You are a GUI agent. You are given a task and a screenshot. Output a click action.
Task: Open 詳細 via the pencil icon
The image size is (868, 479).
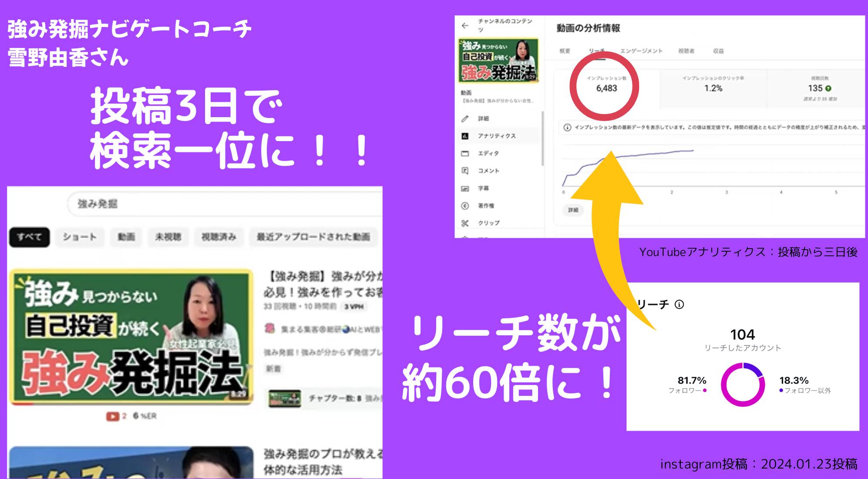[x=465, y=118]
